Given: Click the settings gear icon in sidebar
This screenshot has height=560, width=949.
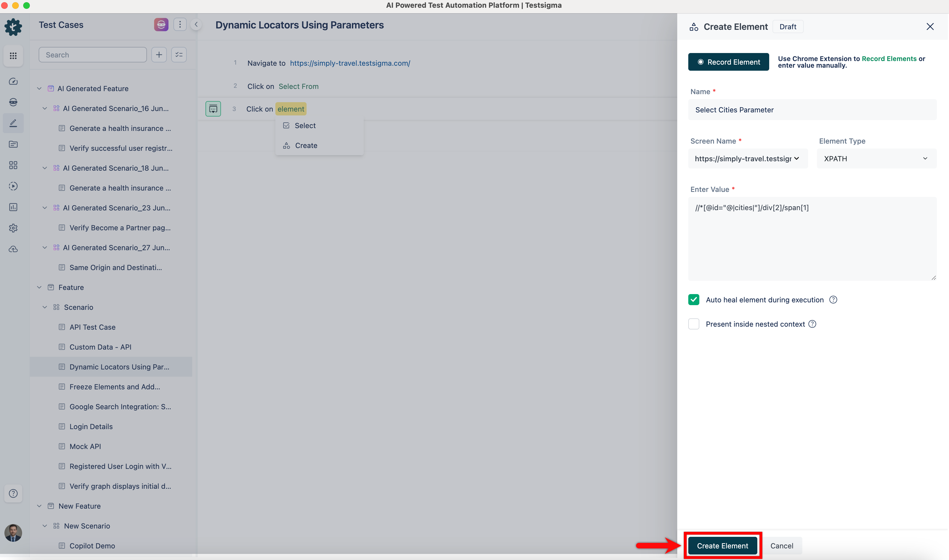Looking at the screenshot, I should point(13,228).
